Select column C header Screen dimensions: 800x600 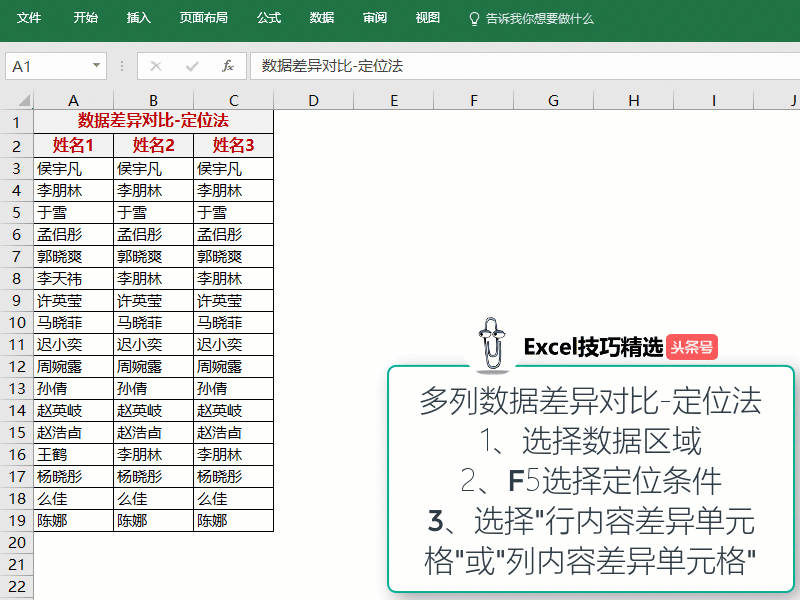(x=234, y=100)
